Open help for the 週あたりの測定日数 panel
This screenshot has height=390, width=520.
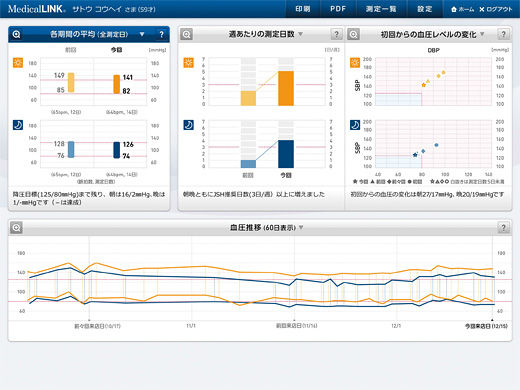click(x=337, y=34)
